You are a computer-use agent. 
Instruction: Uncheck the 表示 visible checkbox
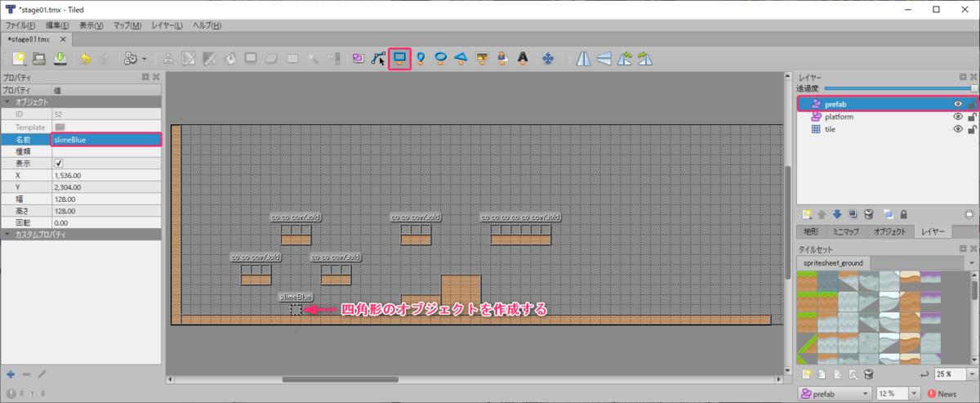[x=58, y=163]
